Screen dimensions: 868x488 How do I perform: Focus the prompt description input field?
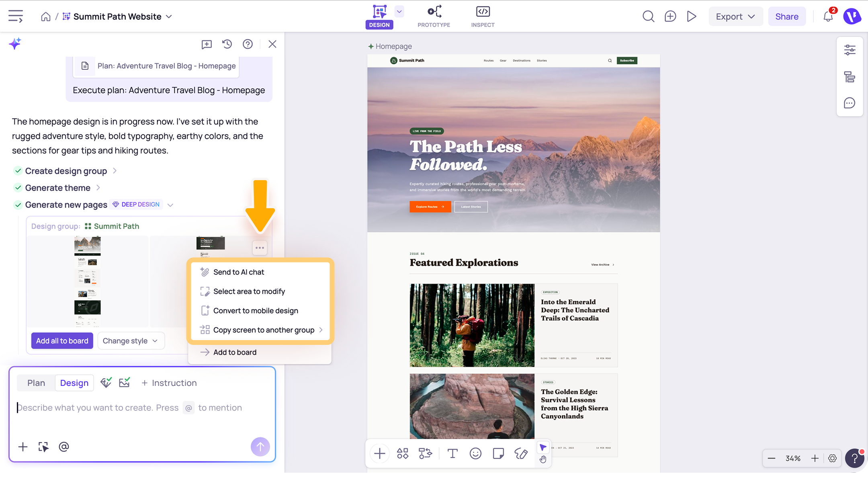click(142, 408)
